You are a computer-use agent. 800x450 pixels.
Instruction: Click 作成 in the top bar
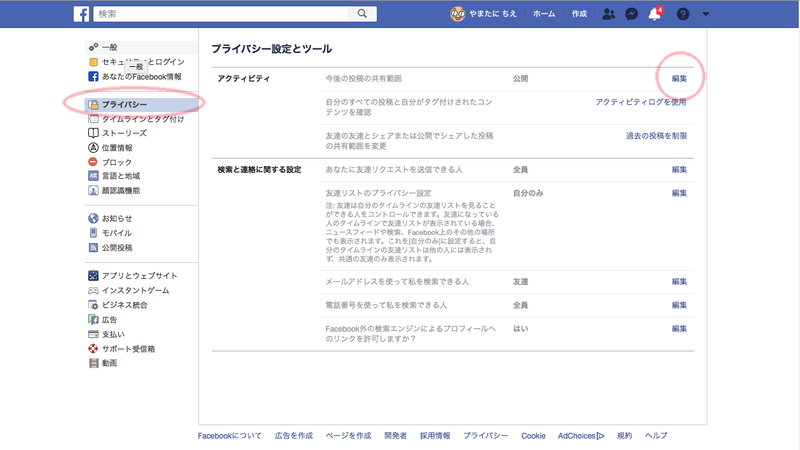[x=579, y=14]
